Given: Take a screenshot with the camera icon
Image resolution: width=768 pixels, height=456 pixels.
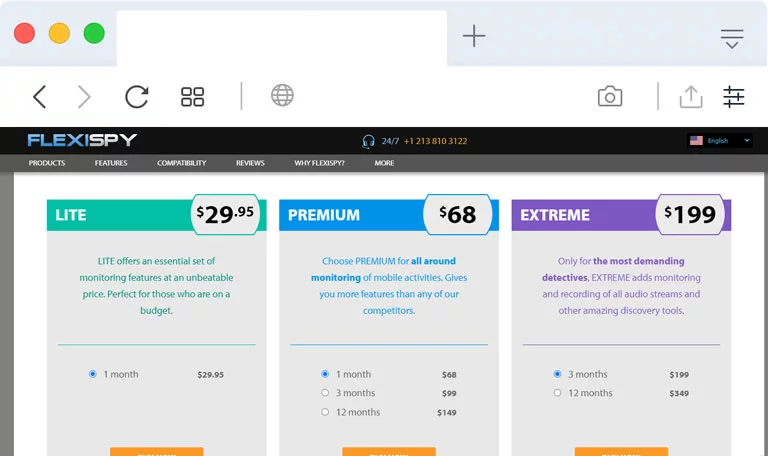Looking at the screenshot, I should click(x=610, y=96).
